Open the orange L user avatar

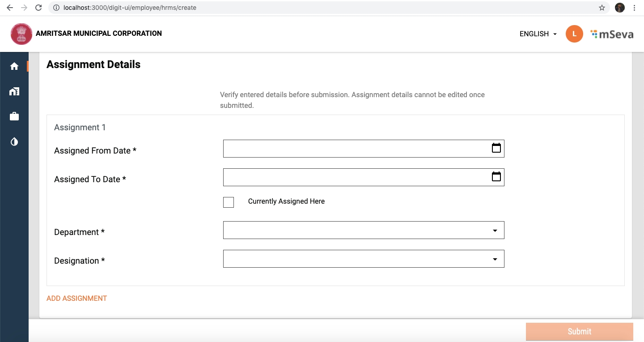click(x=574, y=34)
